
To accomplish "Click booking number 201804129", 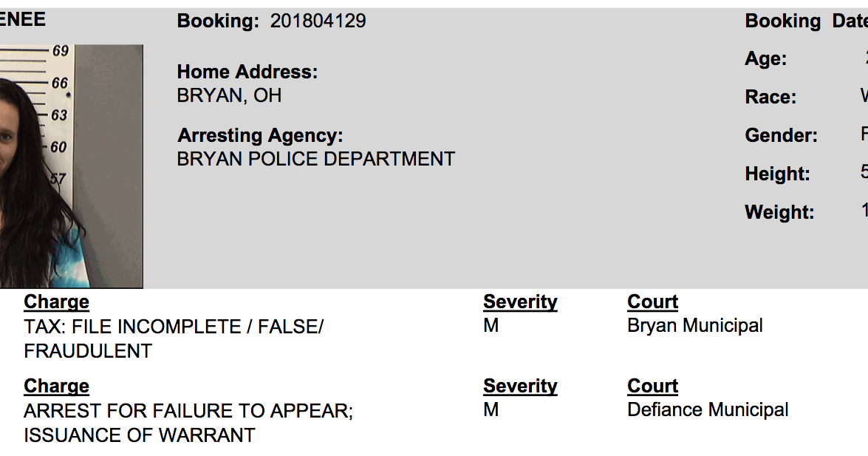I will 318,21.
